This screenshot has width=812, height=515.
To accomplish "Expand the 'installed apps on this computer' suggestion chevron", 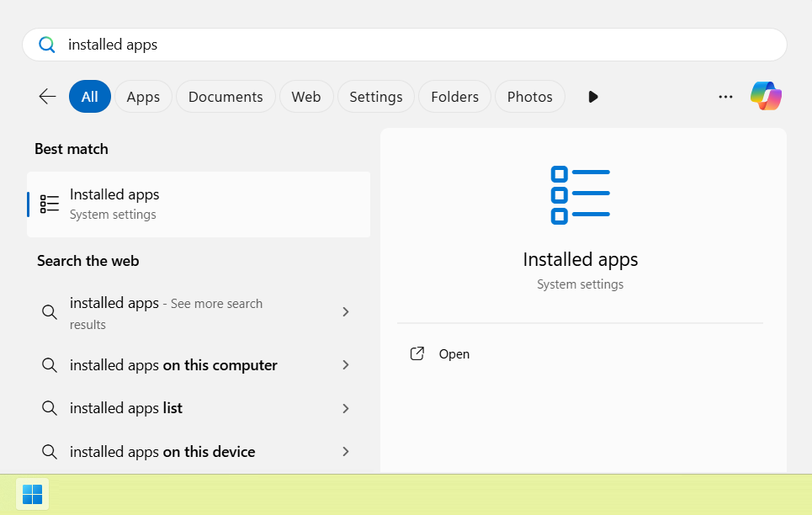I will tap(345, 365).
